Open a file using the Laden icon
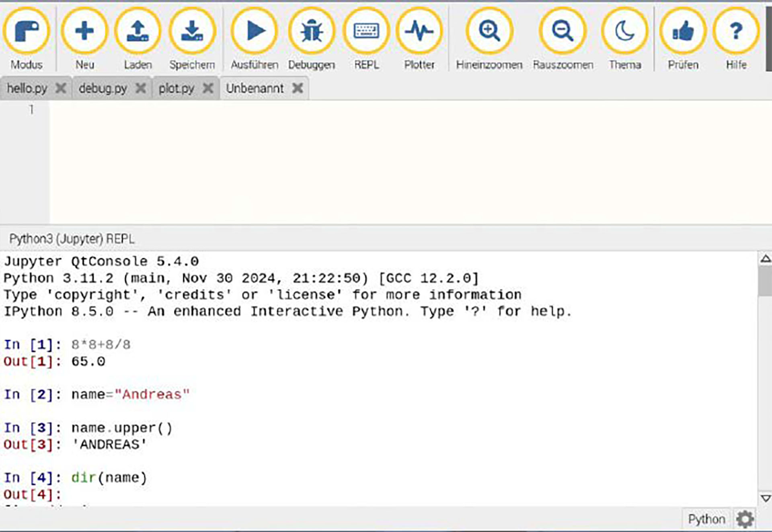The width and height of the screenshot is (772, 532). pos(138,30)
